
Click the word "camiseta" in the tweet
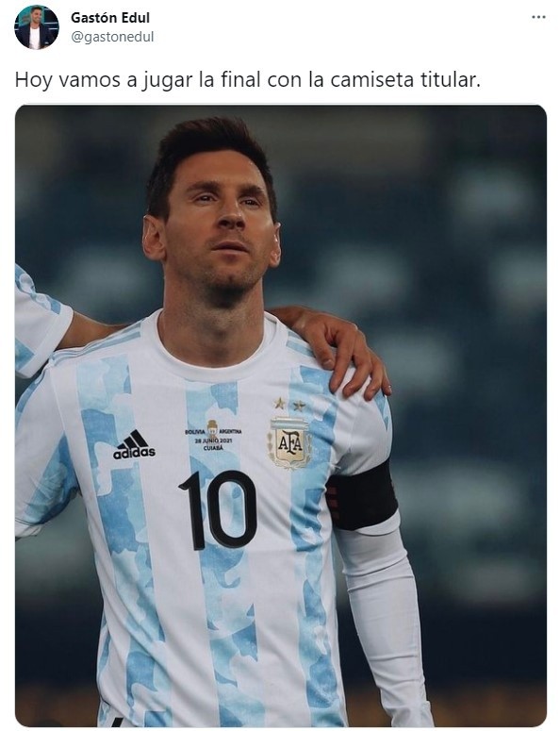[x=371, y=80]
